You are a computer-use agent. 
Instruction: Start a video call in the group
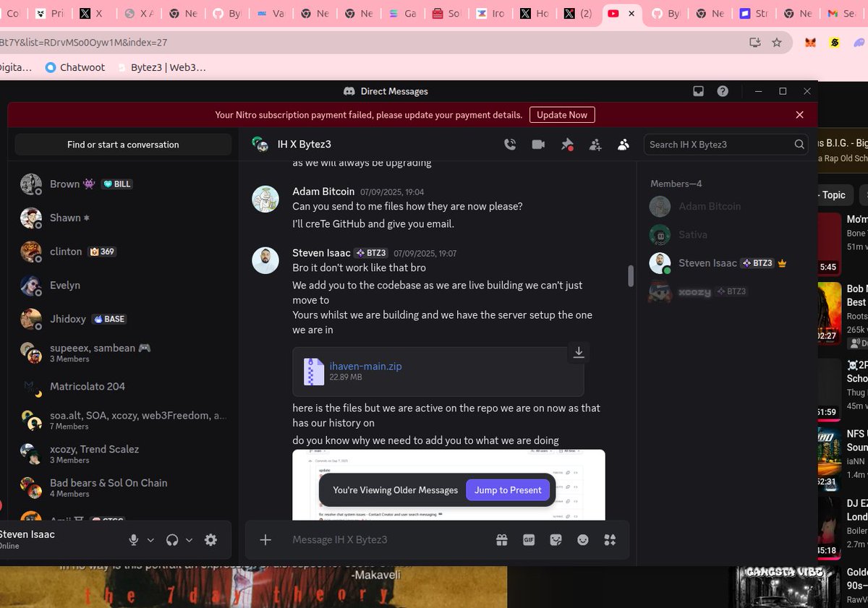pos(538,145)
